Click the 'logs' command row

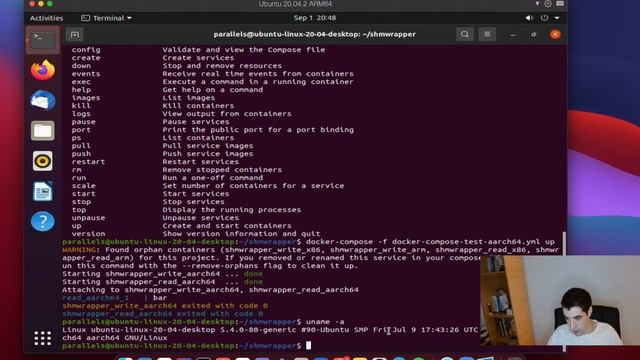point(182,114)
